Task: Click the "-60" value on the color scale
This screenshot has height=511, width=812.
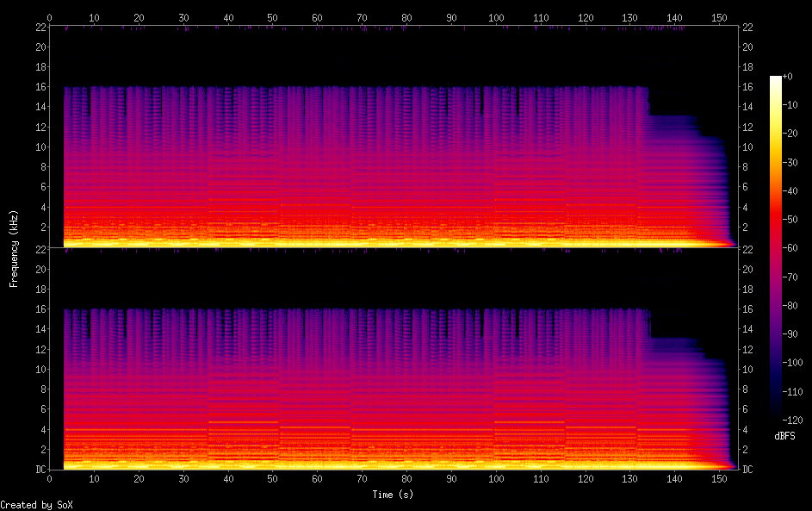Action: coord(790,247)
